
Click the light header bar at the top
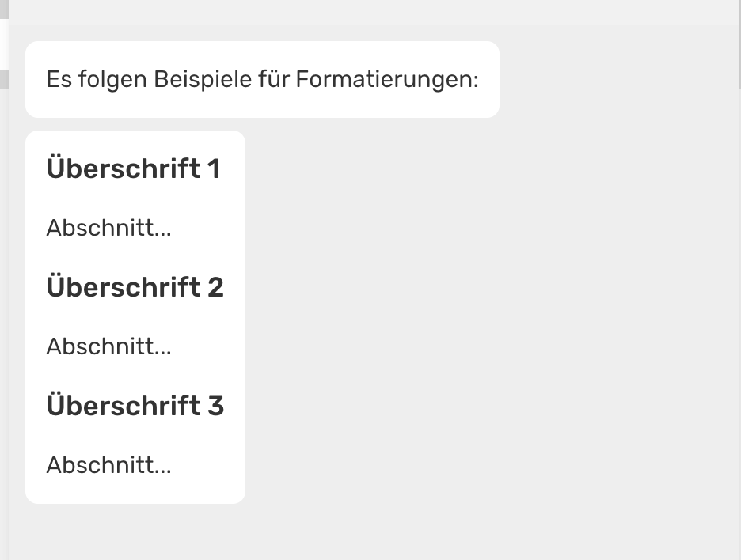point(372,12)
